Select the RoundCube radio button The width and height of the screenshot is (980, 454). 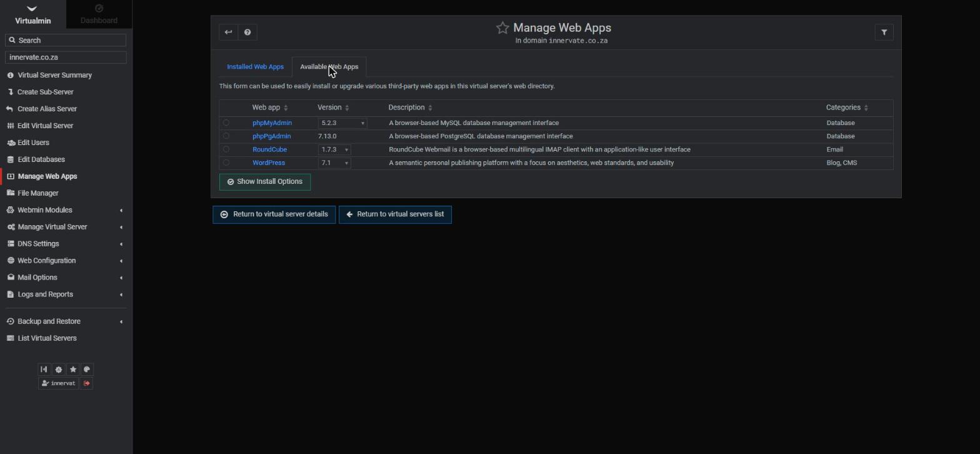pos(226,149)
